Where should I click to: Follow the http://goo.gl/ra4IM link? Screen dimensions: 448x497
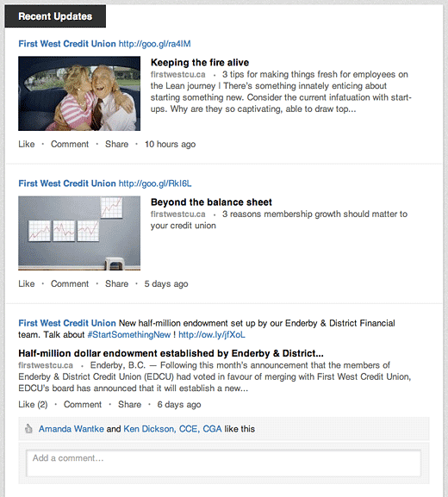(x=154, y=44)
